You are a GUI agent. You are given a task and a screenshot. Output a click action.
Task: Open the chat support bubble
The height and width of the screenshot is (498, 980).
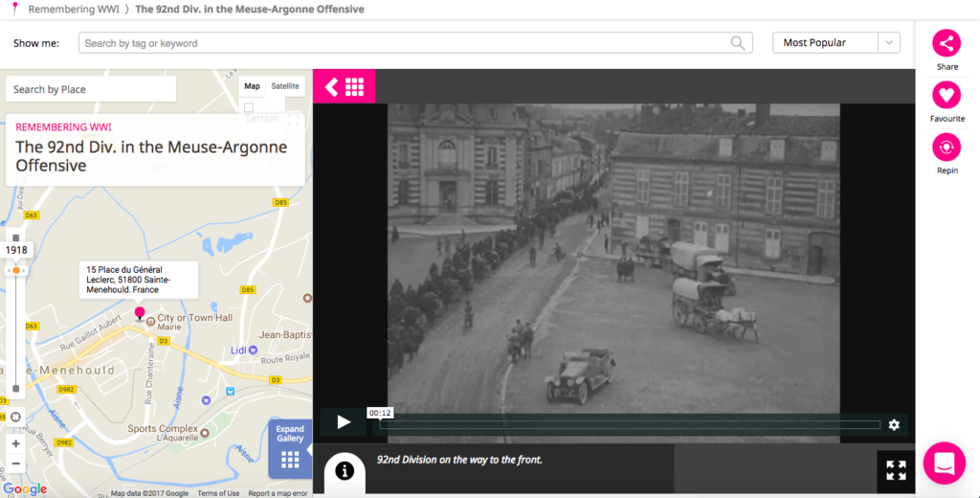[x=944, y=463]
